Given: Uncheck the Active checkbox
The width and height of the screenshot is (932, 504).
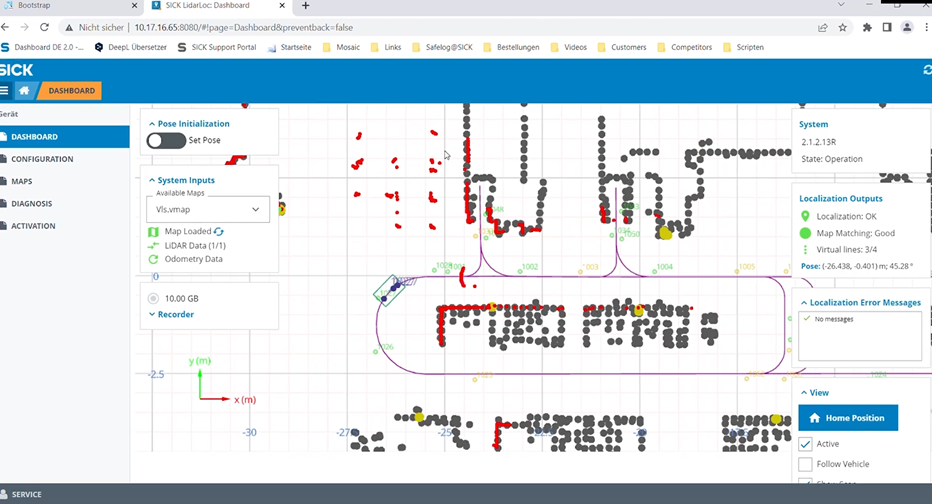Looking at the screenshot, I should coord(805,444).
